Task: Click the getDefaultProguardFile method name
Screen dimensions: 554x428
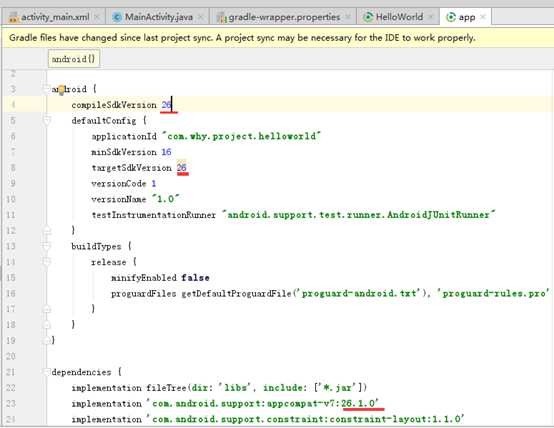Action: pos(236,293)
